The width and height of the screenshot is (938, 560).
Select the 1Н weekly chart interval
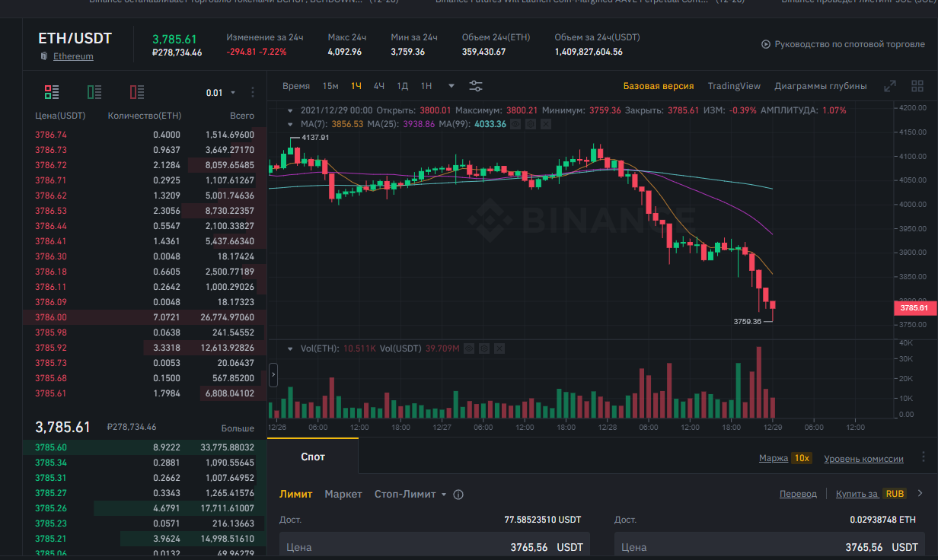(x=426, y=86)
